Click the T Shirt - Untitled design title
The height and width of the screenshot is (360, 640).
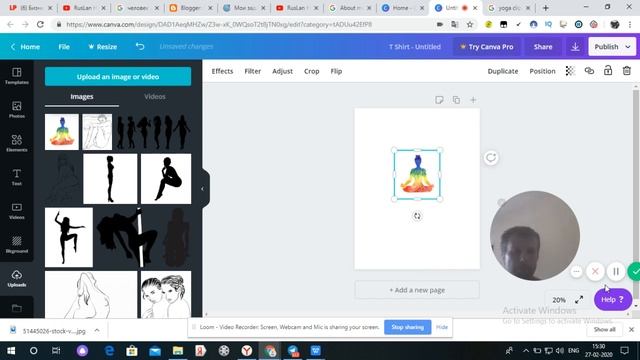[x=415, y=47]
